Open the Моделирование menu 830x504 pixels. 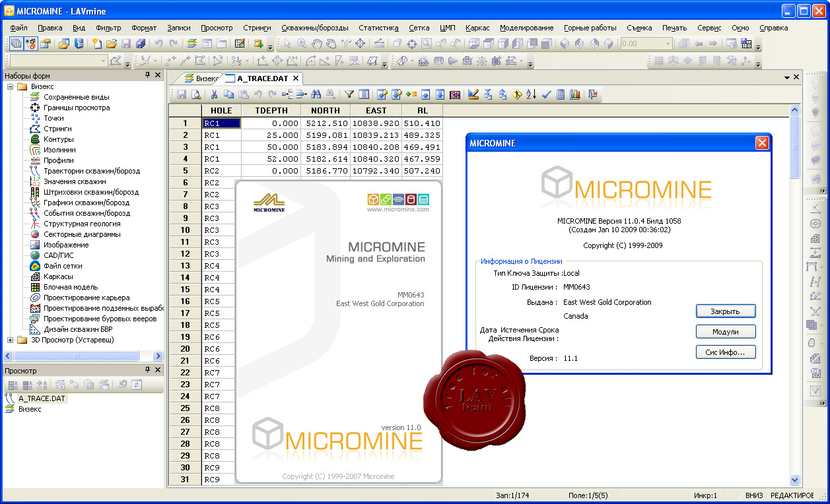pyautogui.click(x=526, y=28)
